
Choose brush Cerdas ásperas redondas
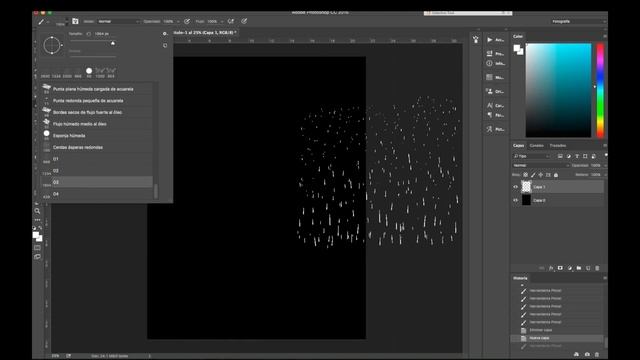[x=97, y=147]
